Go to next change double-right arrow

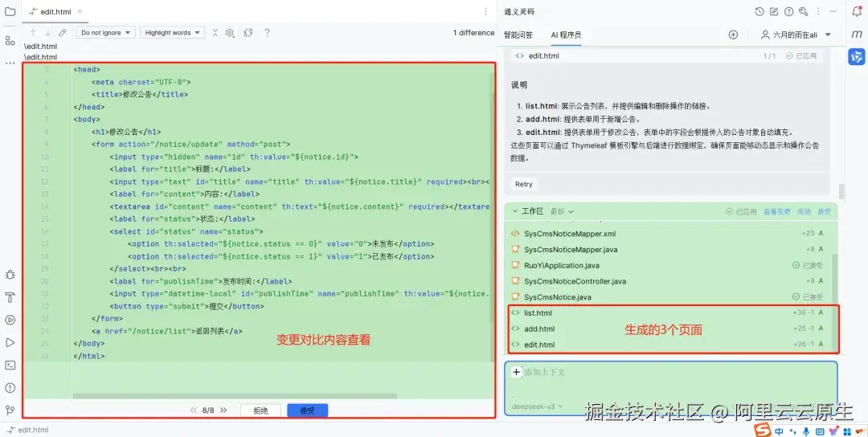click(x=223, y=410)
